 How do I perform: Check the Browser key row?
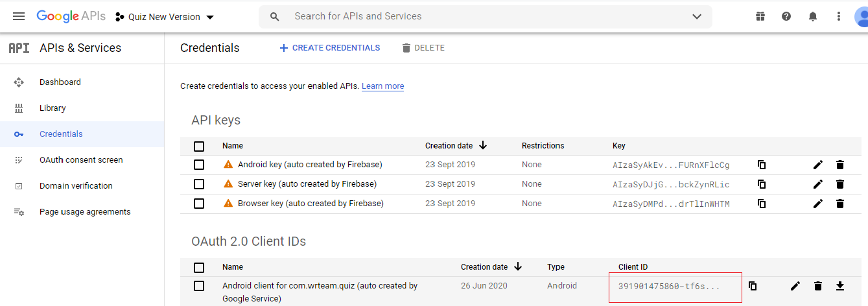click(x=199, y=204)
